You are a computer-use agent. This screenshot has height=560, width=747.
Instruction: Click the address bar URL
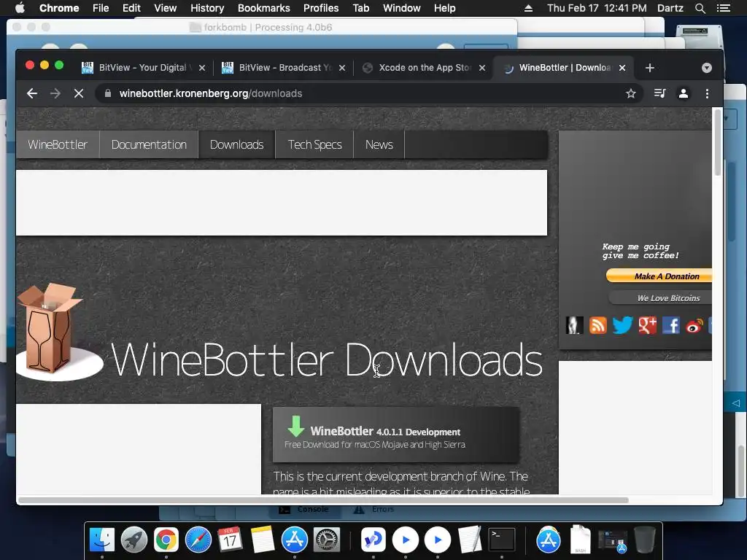click(211, 93)
